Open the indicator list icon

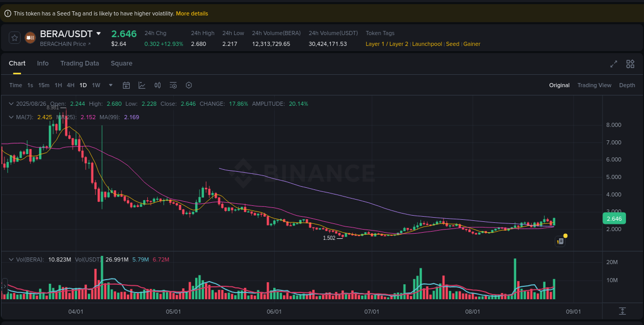[173, 85]
